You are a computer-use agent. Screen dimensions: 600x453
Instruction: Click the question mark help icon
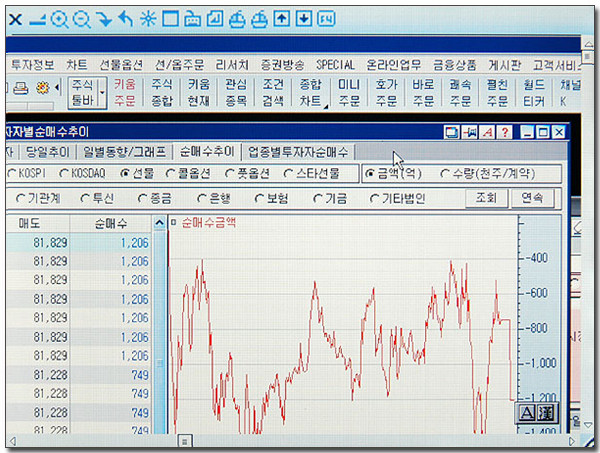[x=505, y=132]
